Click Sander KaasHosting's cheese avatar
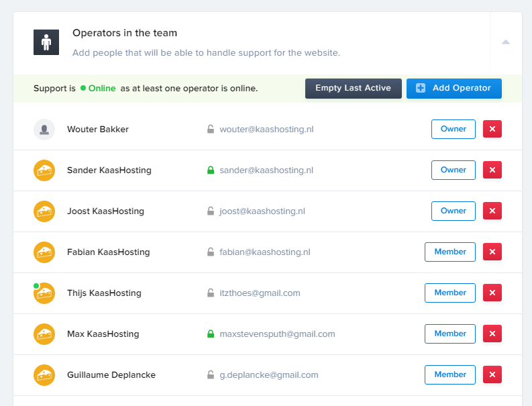This screenshot has width=532, height=406. click(x=44, y=170)
